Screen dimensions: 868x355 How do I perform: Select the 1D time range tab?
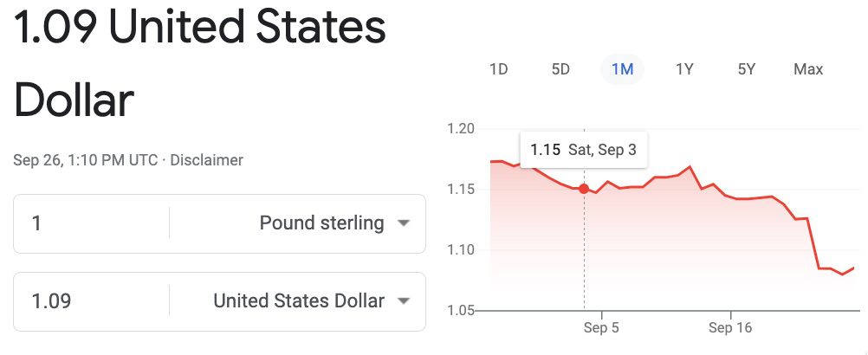[x=498, y=69]
